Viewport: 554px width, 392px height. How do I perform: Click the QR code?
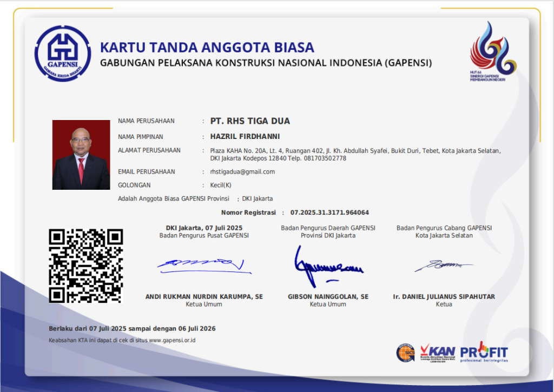click(85, 265)
